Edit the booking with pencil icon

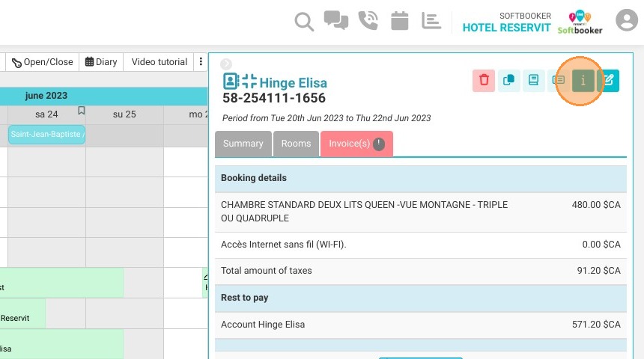pyautogui.click(x=608, y=81)
